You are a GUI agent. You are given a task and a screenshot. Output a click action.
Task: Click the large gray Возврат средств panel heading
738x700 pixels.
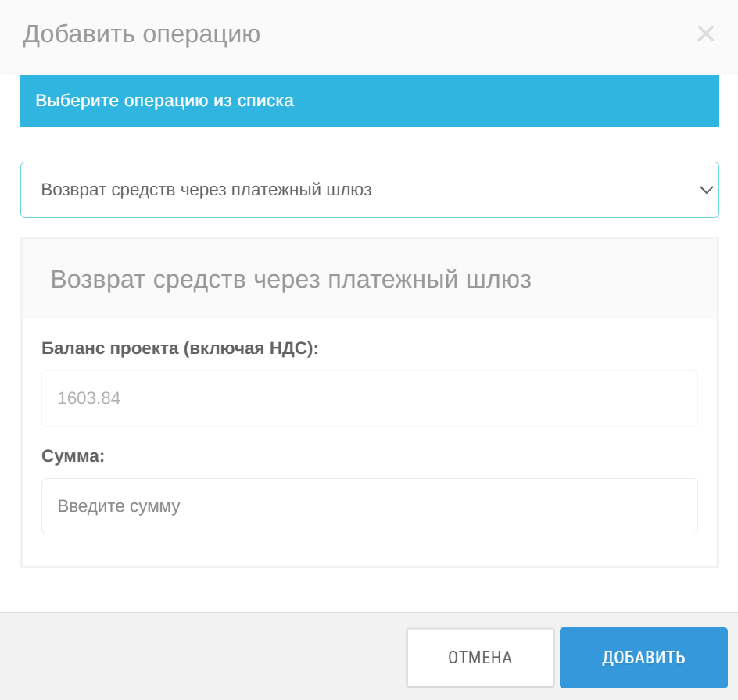point(291,280)
